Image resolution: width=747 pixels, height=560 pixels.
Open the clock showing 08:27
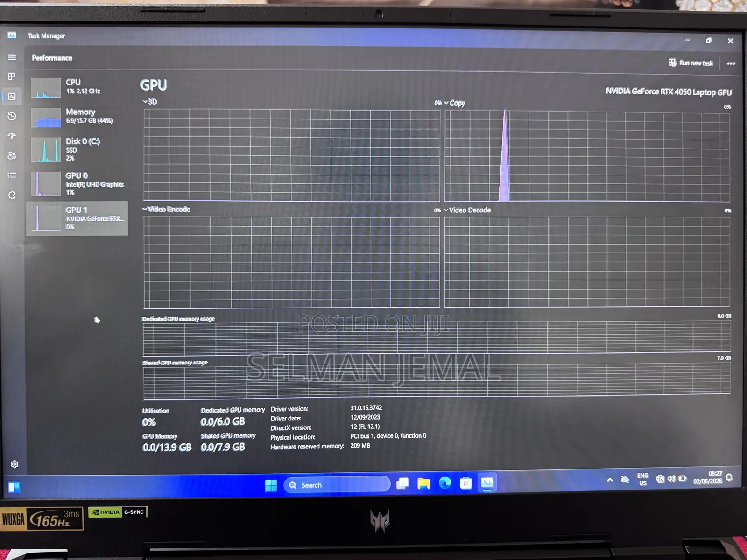[x=708, y=477]
